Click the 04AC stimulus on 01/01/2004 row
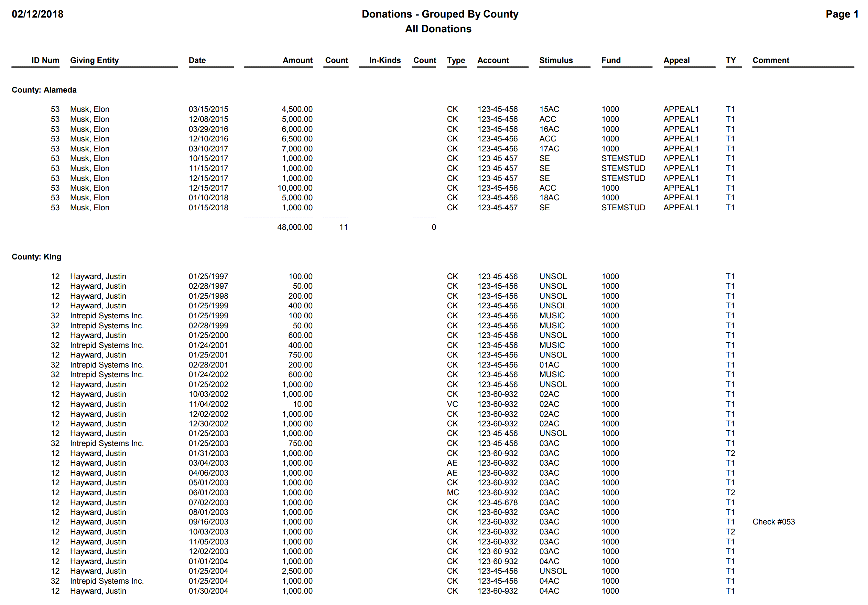 [x=549, y=562]
